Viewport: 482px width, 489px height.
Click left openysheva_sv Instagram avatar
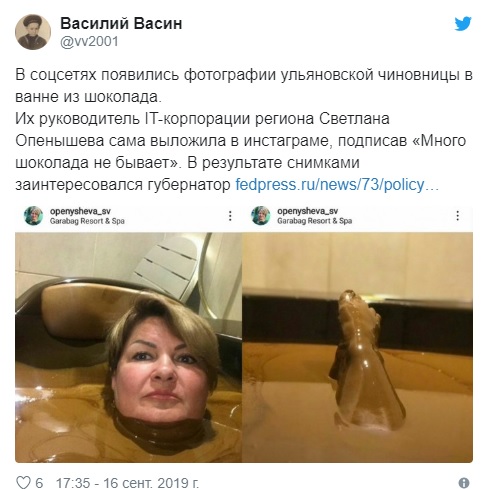click(33, 216)
